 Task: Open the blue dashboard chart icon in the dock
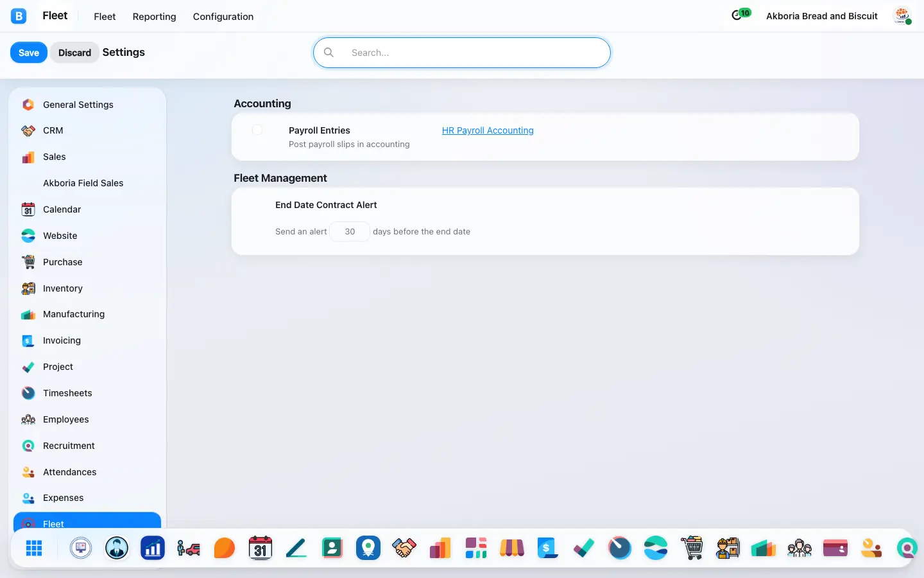tap(153, 548)
